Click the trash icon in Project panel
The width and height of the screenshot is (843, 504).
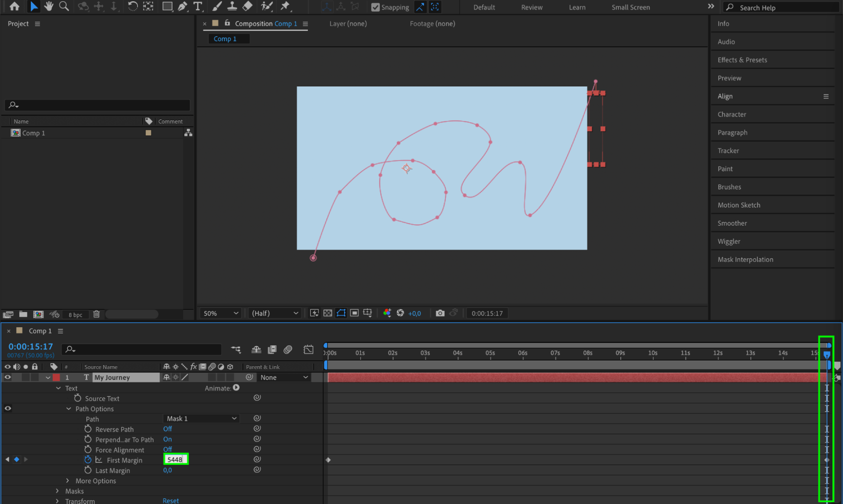(96, 314)
